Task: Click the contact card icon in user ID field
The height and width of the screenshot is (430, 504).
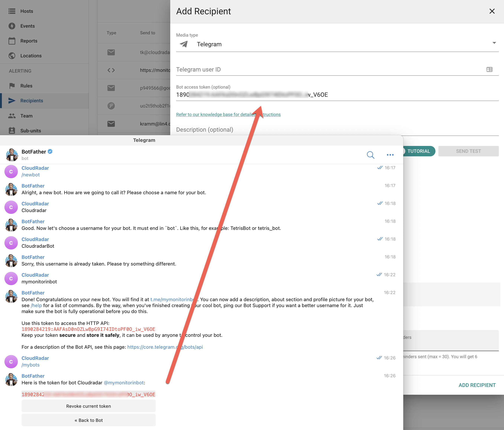Action: [489, 69]
